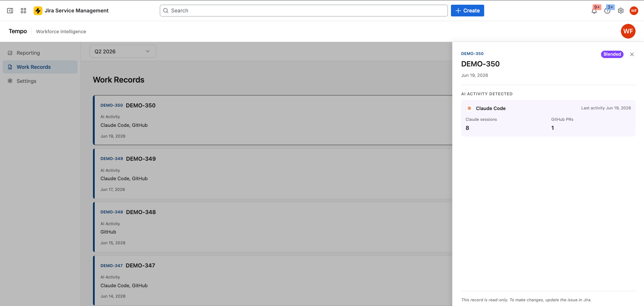Click AI Activity label in DEMO-350 card
This screenshot has width=644, height=306.
point(110,117)
